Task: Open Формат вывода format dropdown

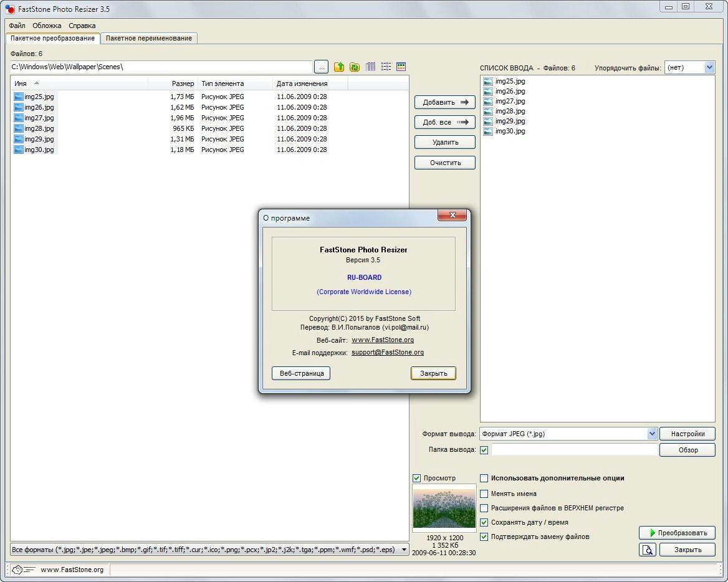Action: point(652,434)
